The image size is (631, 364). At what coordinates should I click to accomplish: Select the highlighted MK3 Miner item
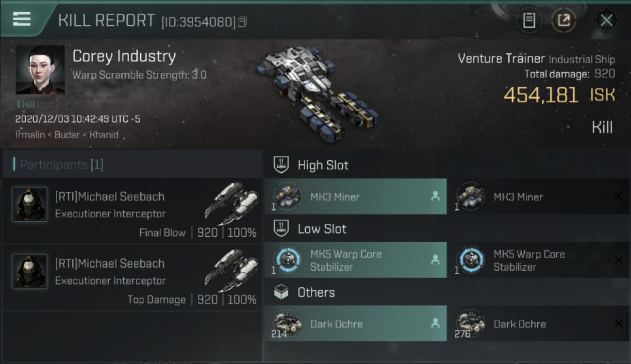tap(355, 197)
